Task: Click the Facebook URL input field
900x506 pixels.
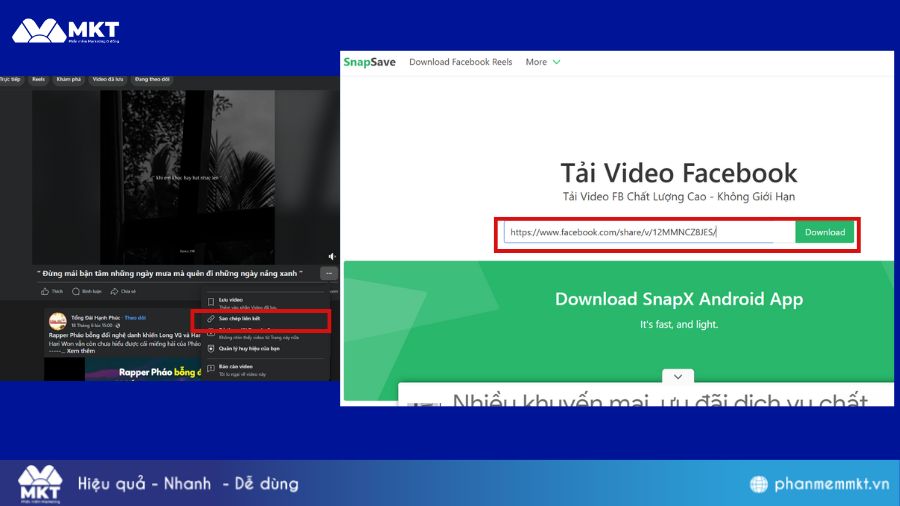Action: click(649, 232)
